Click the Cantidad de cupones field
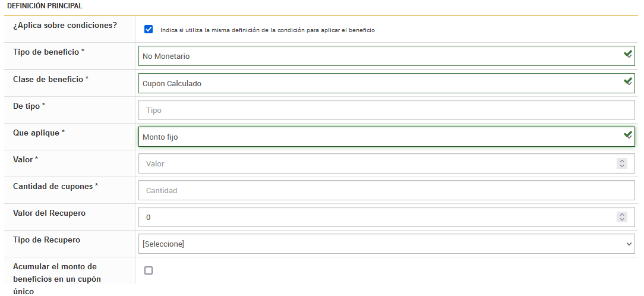 click(386, 191)
